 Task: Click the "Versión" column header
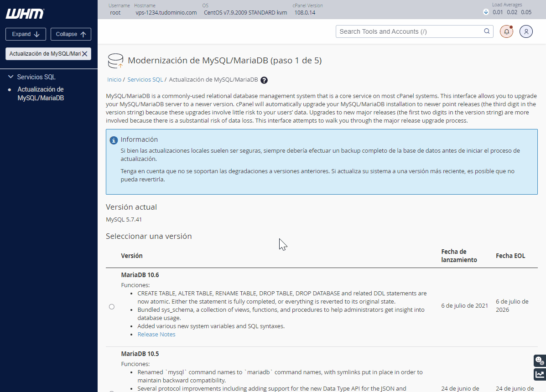tap(132, 256)
